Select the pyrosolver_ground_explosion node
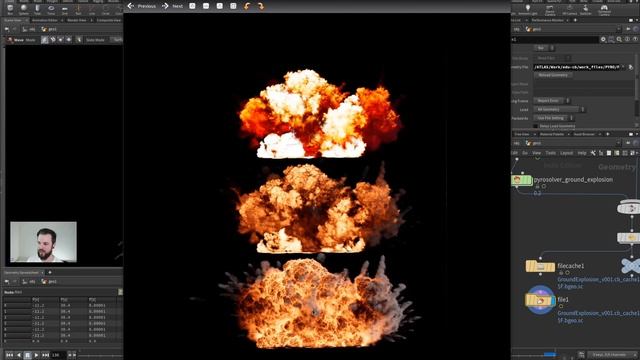This screenshot has width=640, height=360. pos(522,180)
